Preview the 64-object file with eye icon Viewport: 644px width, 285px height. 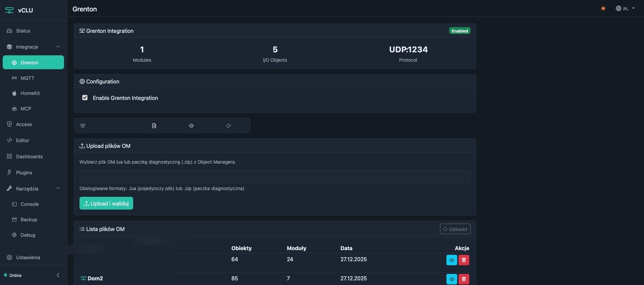(x=451, y=260)
